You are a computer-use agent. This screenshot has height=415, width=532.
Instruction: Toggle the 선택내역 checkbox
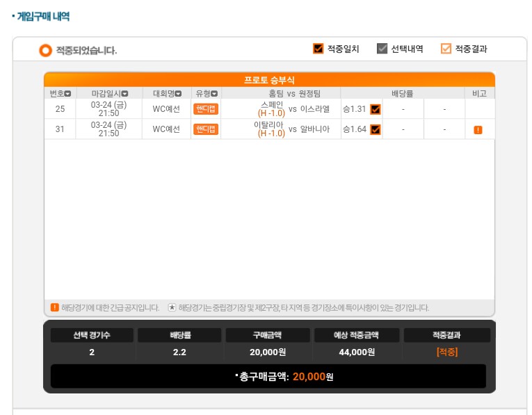click(x=382, y=49)
